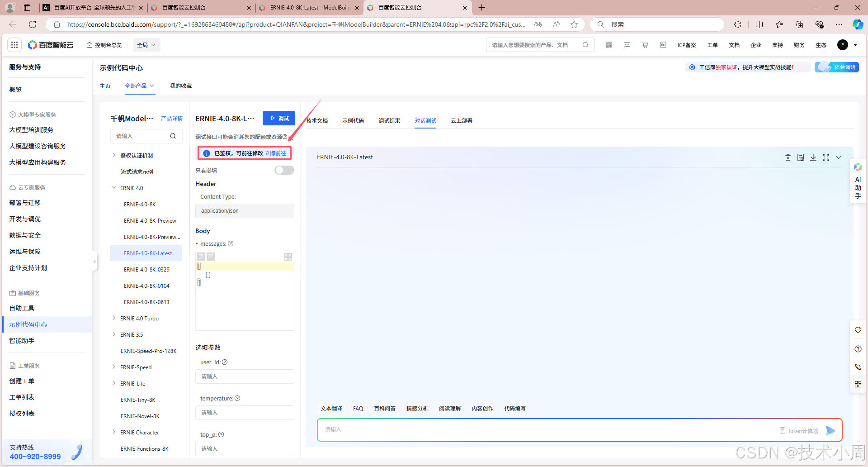868x467 pixels.
Task: Collapse the left sidebar handle
Action: [x=94, y=261]
